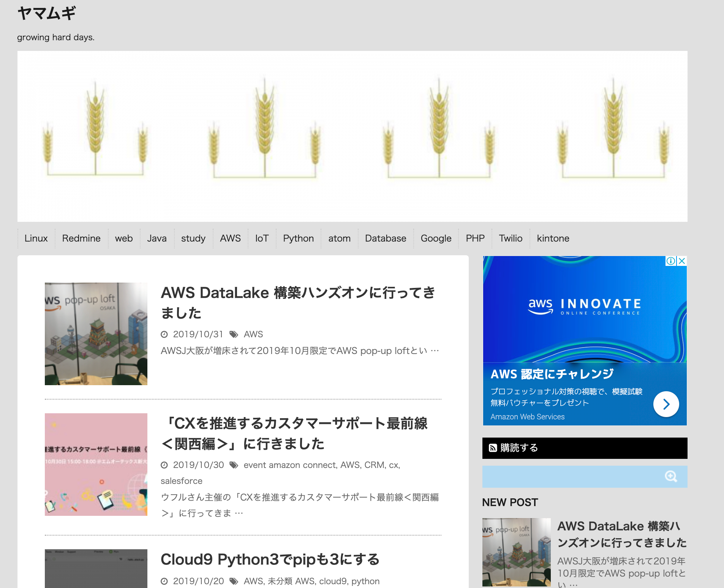Click the date 2019/10/31
Image resolution: width=724 pixels, height=588 pixels.
pyautogui.click(x=198, y=334)
